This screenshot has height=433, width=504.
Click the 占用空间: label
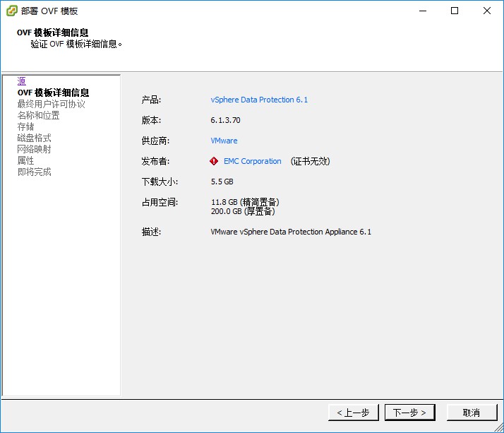click(x=160, y=202)
